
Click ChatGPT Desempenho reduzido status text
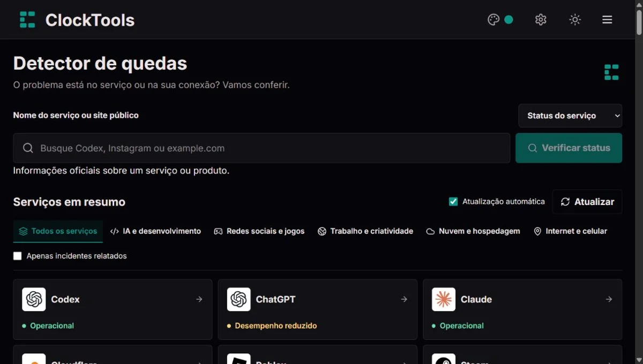[276, 325]
